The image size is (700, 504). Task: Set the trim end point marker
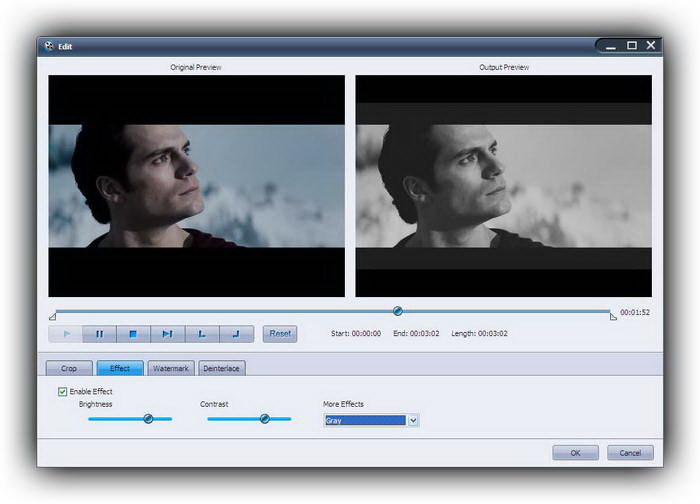click(236, 334)
